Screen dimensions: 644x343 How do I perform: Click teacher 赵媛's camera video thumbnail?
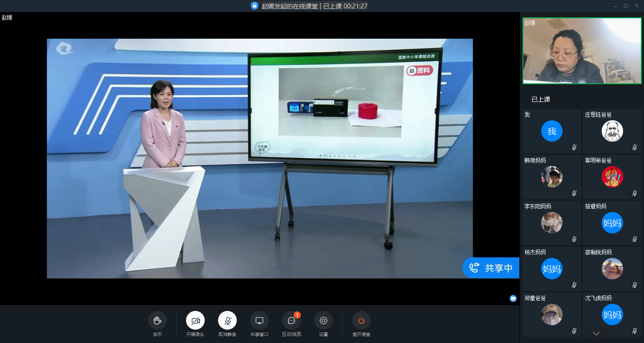582,51
